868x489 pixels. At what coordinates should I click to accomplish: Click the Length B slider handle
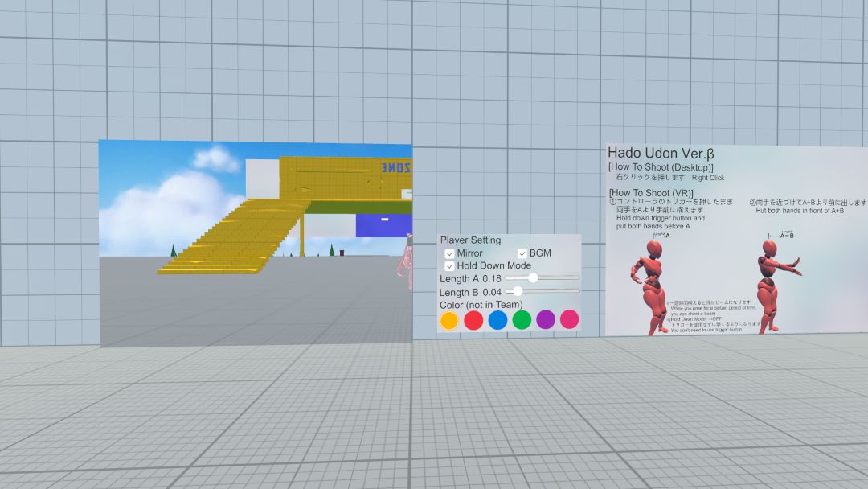(x=518, y=291)
